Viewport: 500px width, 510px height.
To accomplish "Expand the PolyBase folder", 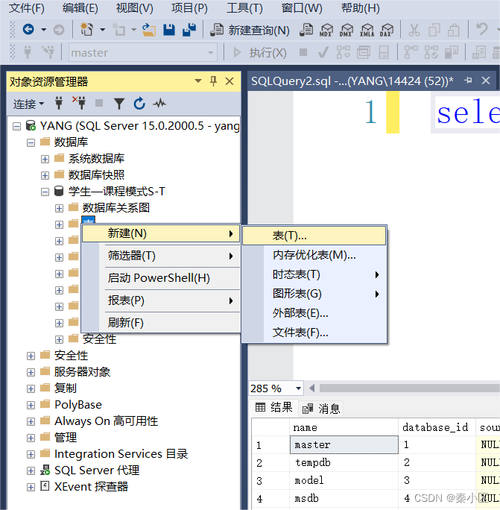I will (31, 405).
